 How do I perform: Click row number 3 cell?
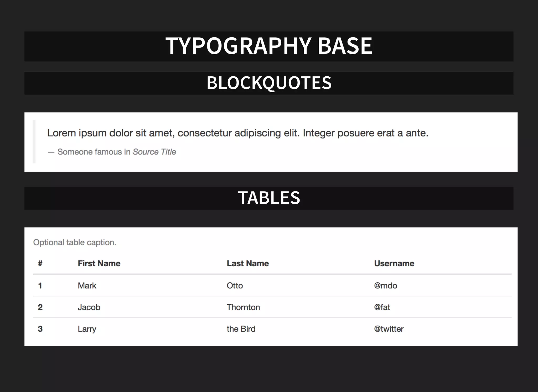pyautogui.click(x=40, y=329)
